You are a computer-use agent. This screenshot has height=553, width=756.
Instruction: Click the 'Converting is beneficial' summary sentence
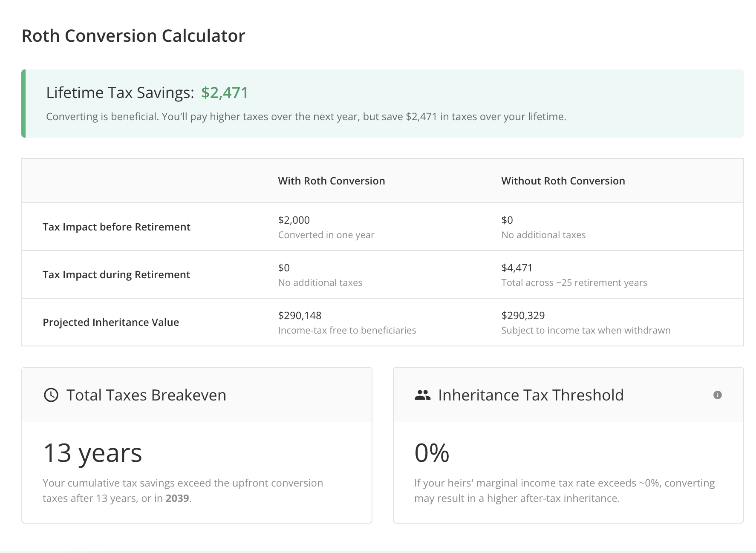306,117
